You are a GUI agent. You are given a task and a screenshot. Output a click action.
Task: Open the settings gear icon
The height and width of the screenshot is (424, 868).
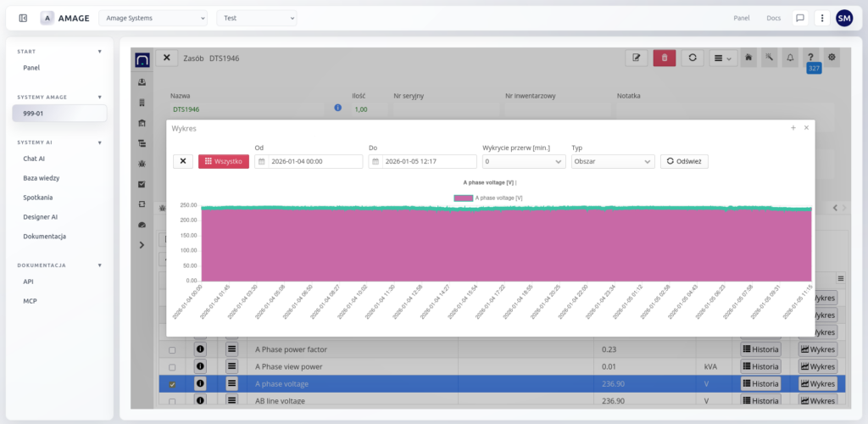coord(832,58)
